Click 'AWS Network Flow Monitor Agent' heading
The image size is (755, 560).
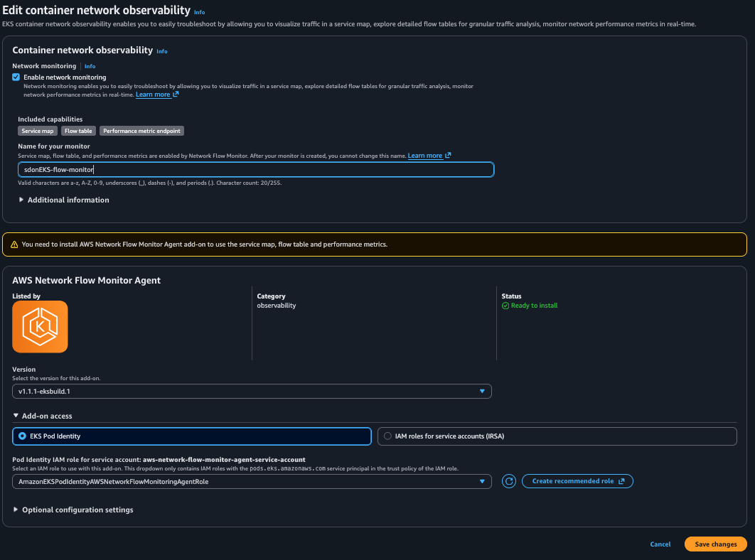pyautogui.click(x=87, y=280)
